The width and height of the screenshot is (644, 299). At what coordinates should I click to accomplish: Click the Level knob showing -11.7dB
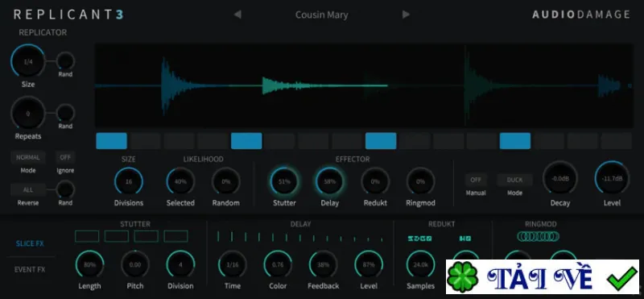[612, 178]
